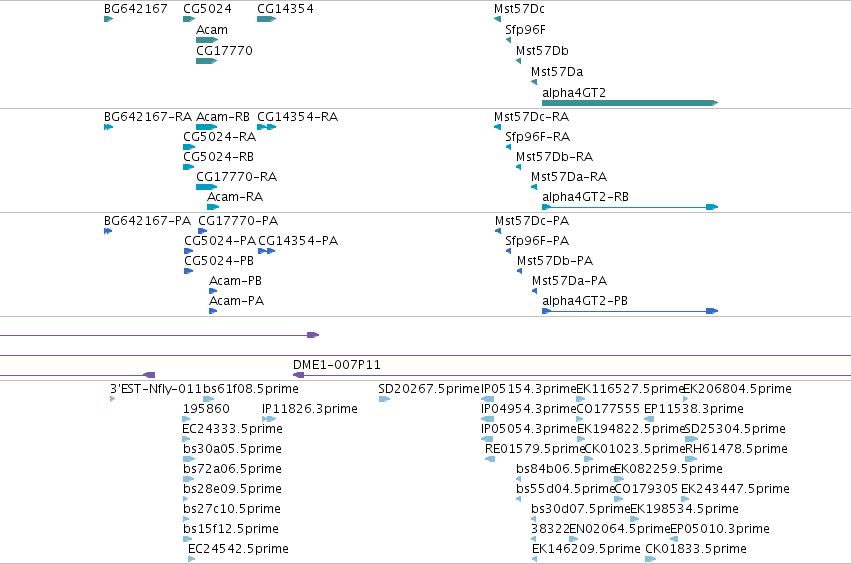
Task: Select protein alpha4GT2-PB label
Action: pyautogui.click(x=585, y=301)
